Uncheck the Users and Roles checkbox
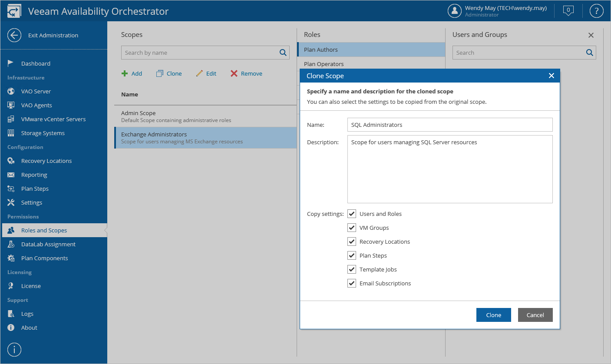The height and width of the screenshot is (364, 611). tap(352, 214)
